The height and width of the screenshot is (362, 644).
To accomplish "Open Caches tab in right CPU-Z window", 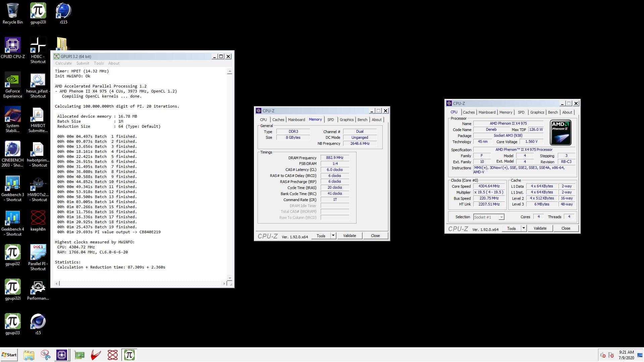I will 469,112.
